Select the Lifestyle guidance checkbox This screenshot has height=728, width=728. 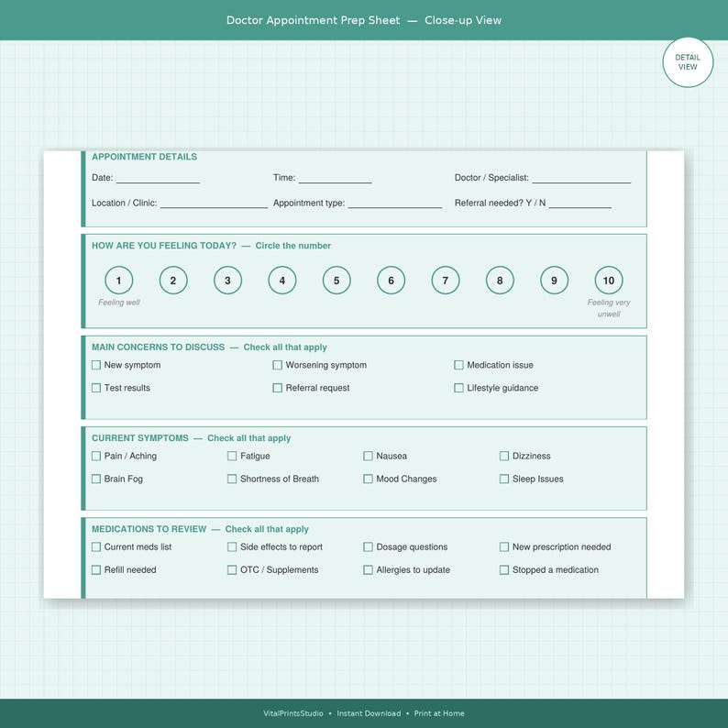tap(458, 388)
